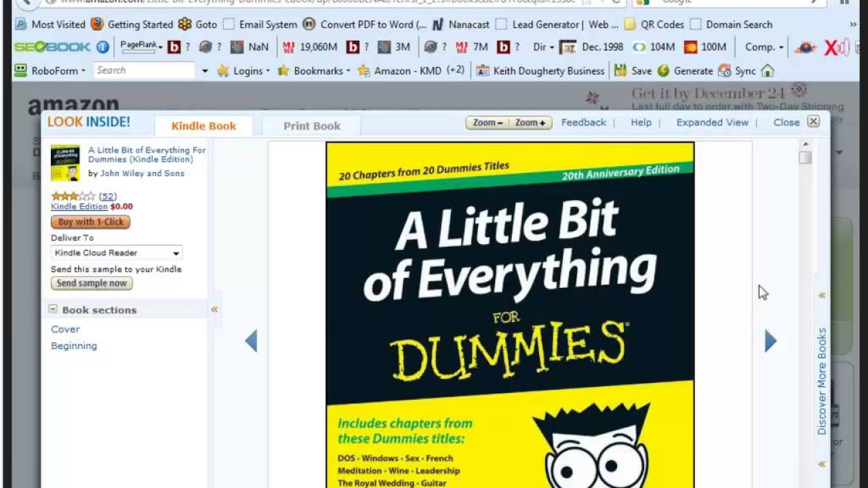Open the Kindle Edition link
Viewport: 868px width, 488px height.
click(79, 207)
